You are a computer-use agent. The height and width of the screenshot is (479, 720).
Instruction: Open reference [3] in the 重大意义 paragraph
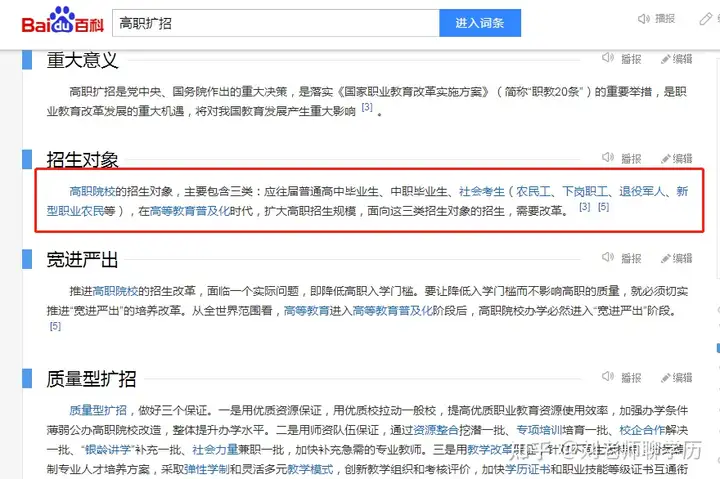tap(367, 107)
